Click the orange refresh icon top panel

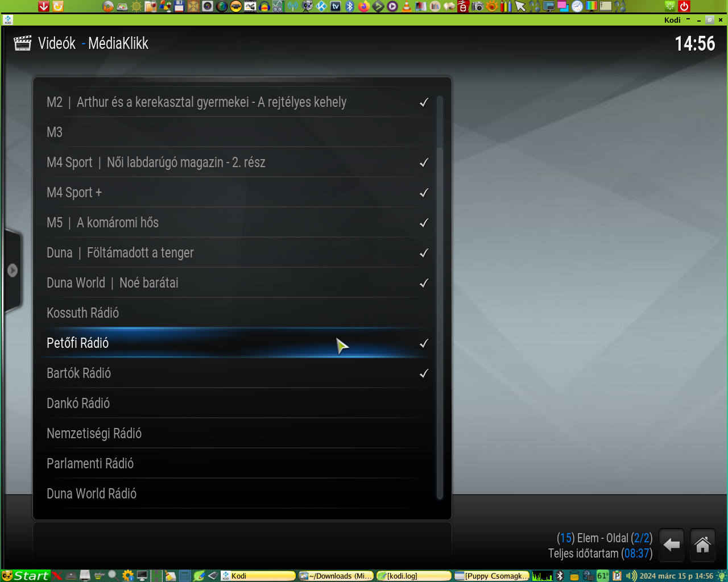click(57, 6)
